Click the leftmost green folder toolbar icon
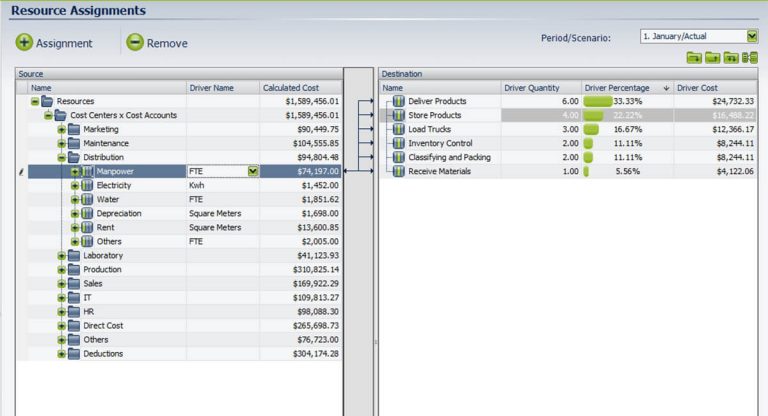The height and width of the screenshot is (416, 768). [x=694, y=58]
